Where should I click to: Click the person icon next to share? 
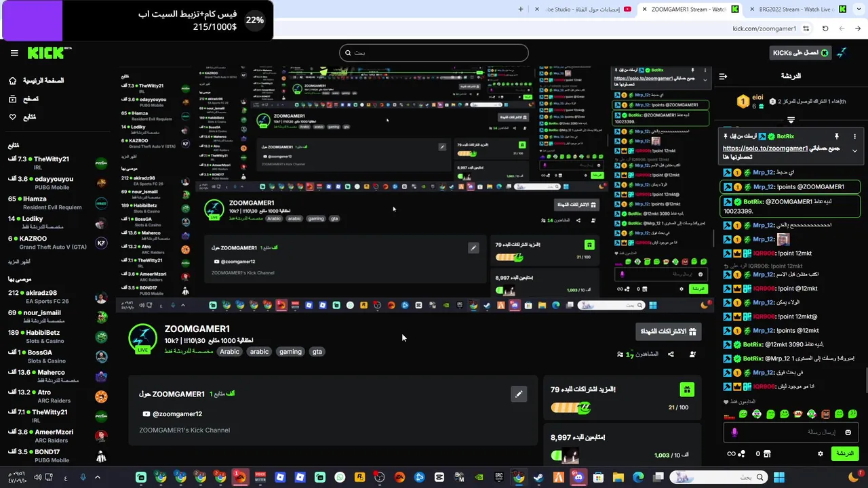(692, 354)
